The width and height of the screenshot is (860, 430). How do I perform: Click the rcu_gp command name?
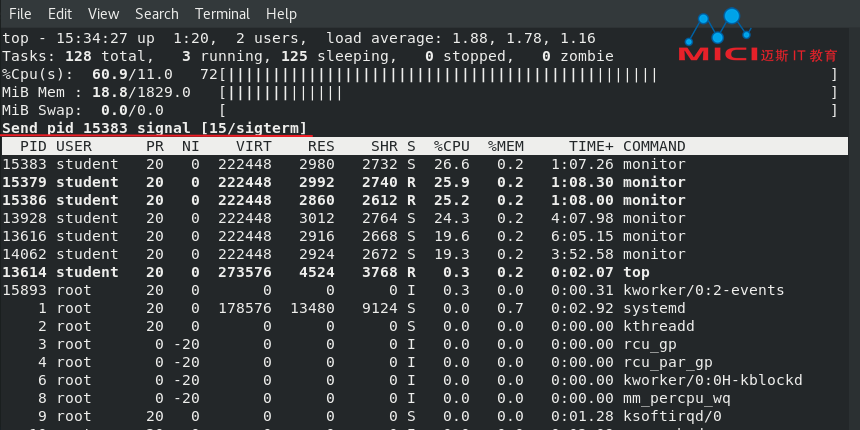tap(650, 344)
